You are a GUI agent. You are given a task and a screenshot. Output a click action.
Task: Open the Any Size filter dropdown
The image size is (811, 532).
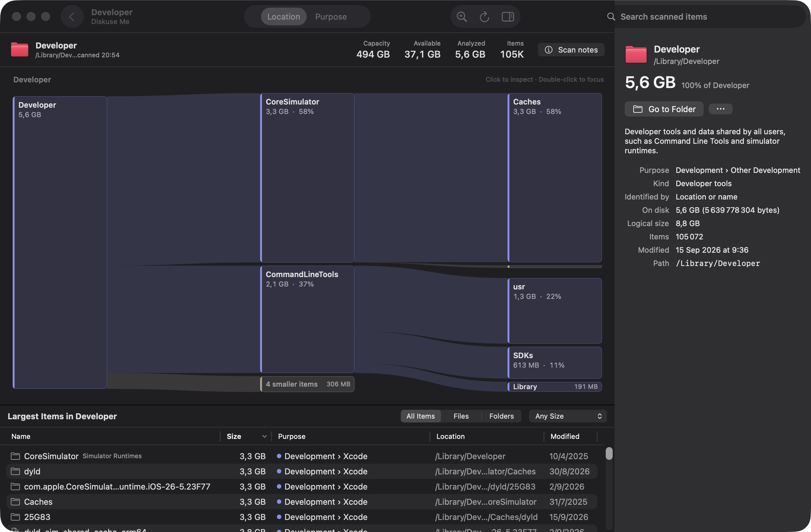click(568, 416)
